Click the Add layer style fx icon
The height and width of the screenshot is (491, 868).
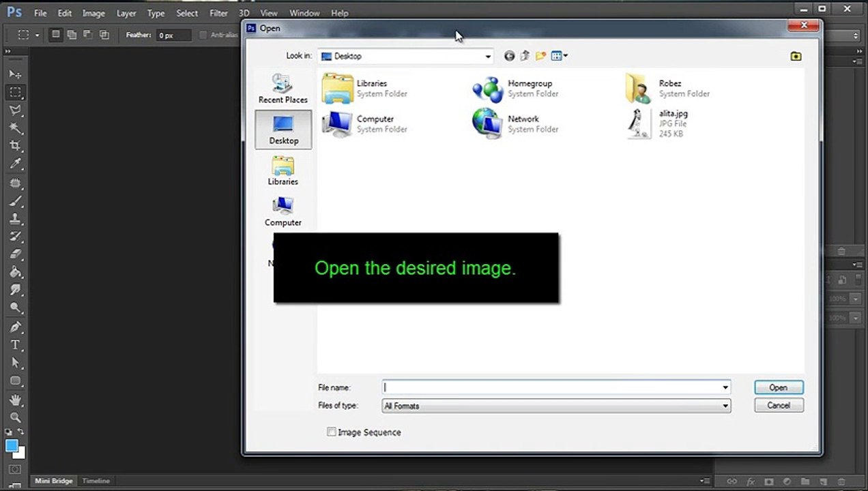[x=751, y=481]
